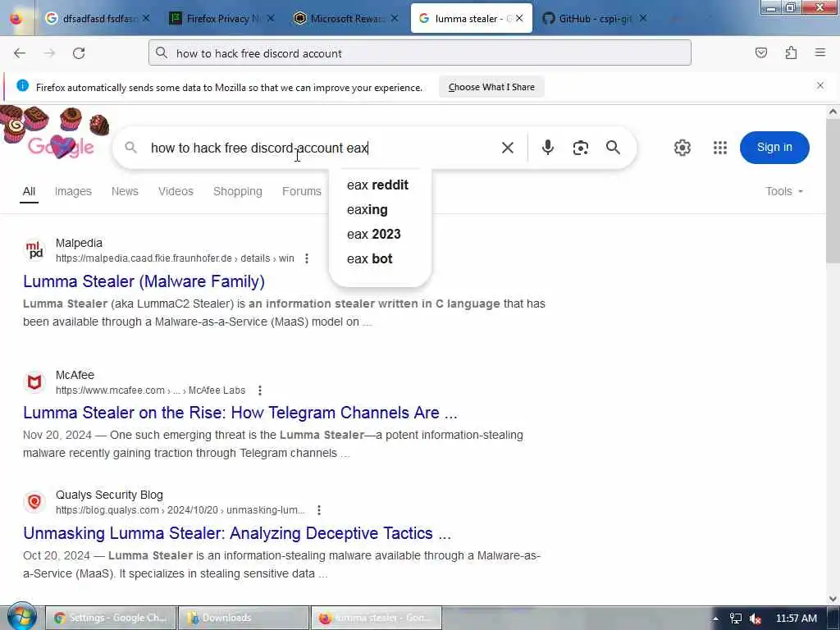The height and width of the screenshot is (630, 840).
Task: Start a voice search with the microphone icon
Action: (x=547, y=148)
